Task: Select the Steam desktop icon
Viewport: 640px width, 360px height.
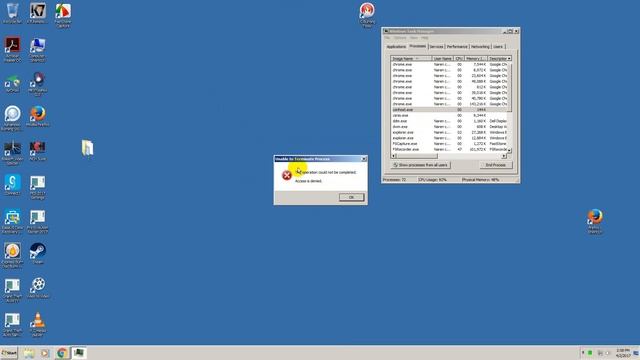Action: tap(38, 253)
